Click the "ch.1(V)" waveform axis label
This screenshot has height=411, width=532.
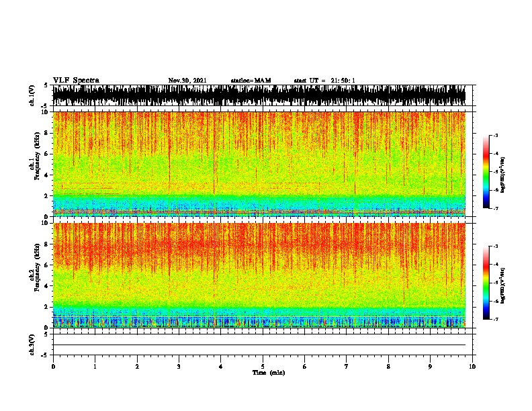click(32, 95)
